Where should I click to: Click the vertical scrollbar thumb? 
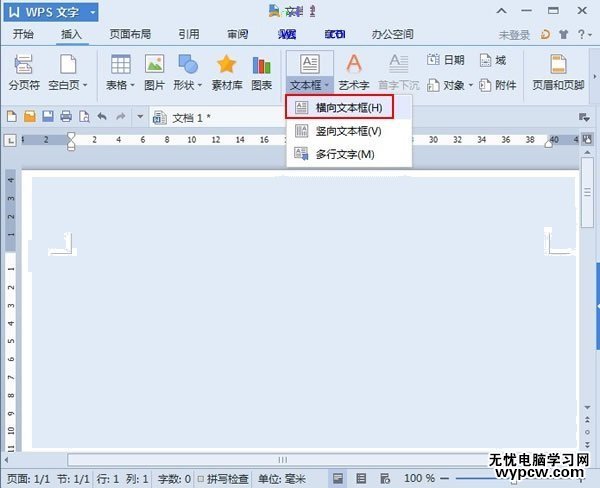tap(587, 193)
